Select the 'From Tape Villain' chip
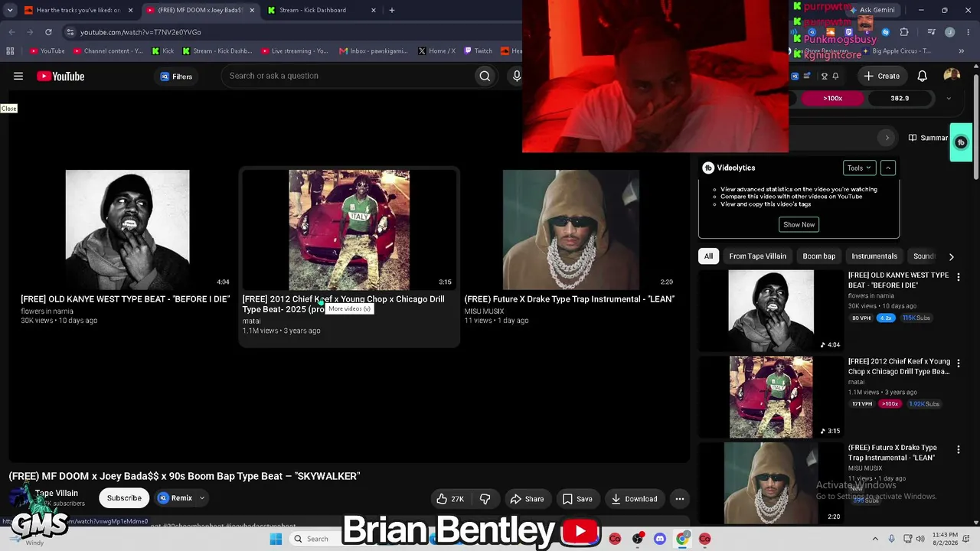Screen dimensions: 980x551 (758, 256)
